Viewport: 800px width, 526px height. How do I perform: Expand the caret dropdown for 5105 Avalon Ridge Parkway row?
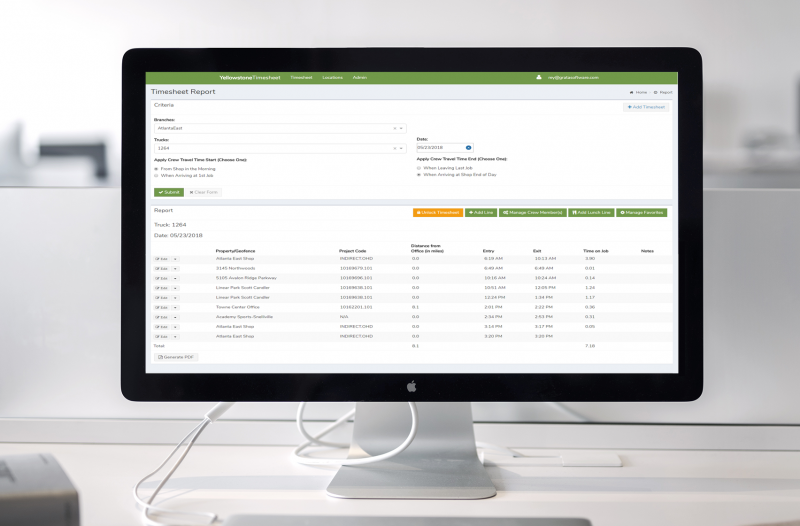(175, 279)
